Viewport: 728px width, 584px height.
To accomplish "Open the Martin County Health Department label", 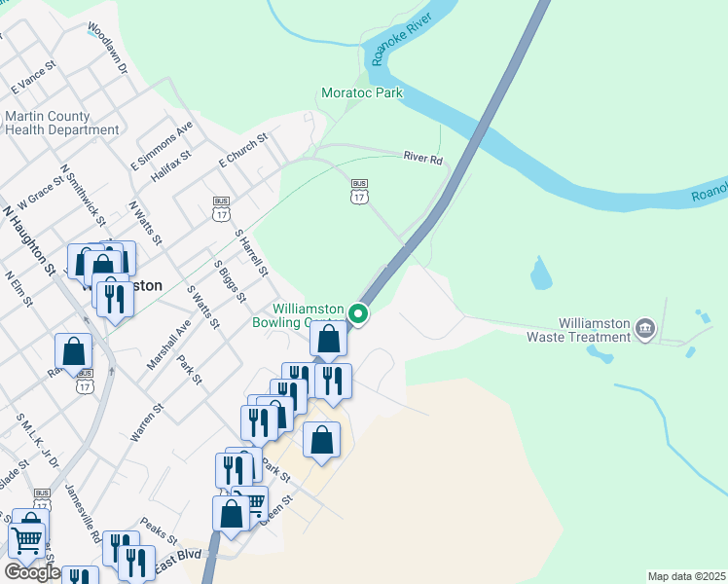I will (61, 123).
